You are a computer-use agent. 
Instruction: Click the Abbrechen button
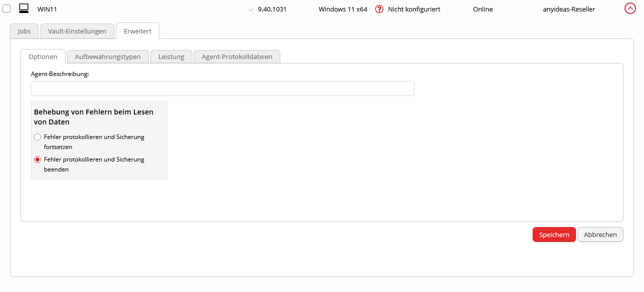pyautogui.click(x=600, y=234)
